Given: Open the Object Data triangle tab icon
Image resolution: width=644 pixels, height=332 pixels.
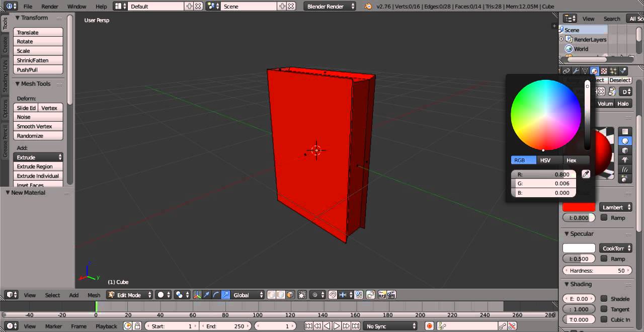Looking at the screenshot, I should [x=585, y=71].
